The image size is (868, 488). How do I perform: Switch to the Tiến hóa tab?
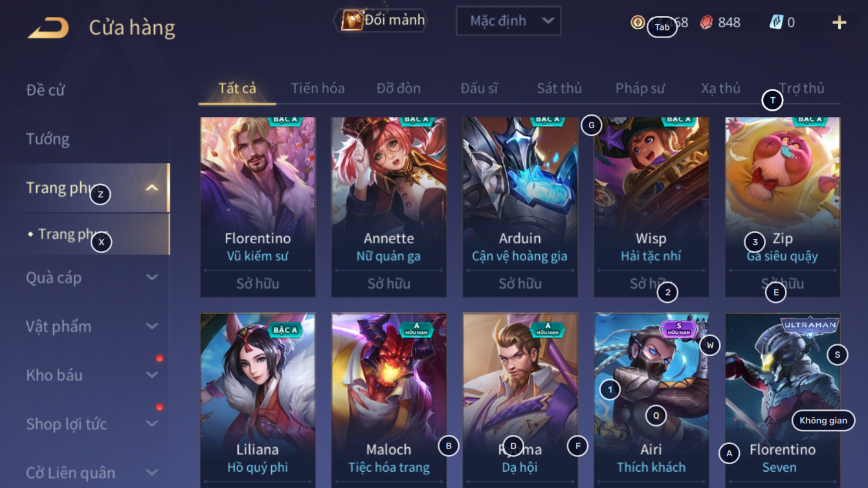pyautogui.click(x=318, y=88)
